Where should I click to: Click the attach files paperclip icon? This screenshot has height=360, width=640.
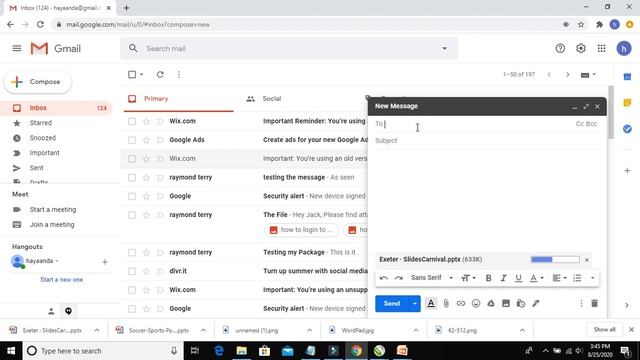point(446,303)
